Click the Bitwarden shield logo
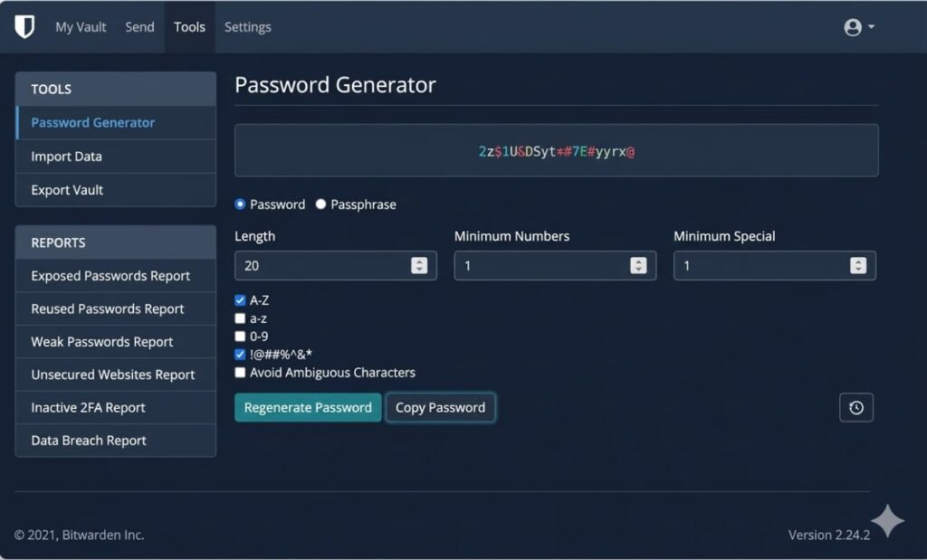 (x=24, y=27)
